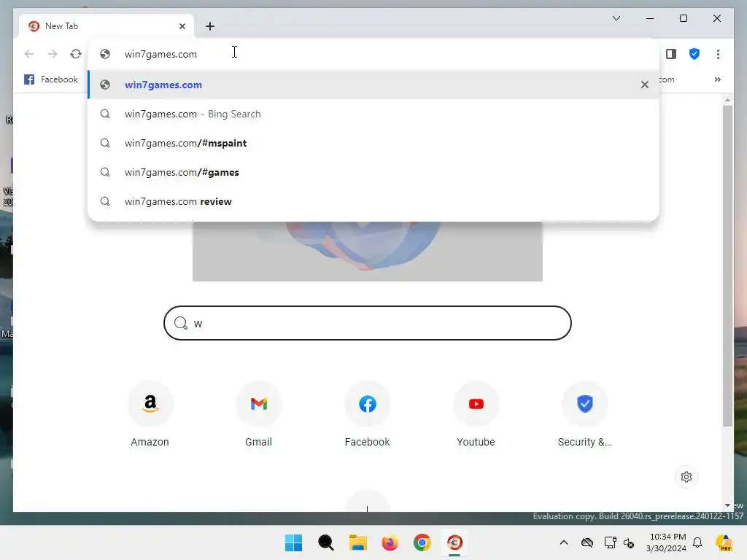747x560 pixels.
Task: Open Windows Start menu
Action: click(x=293, y=542)
